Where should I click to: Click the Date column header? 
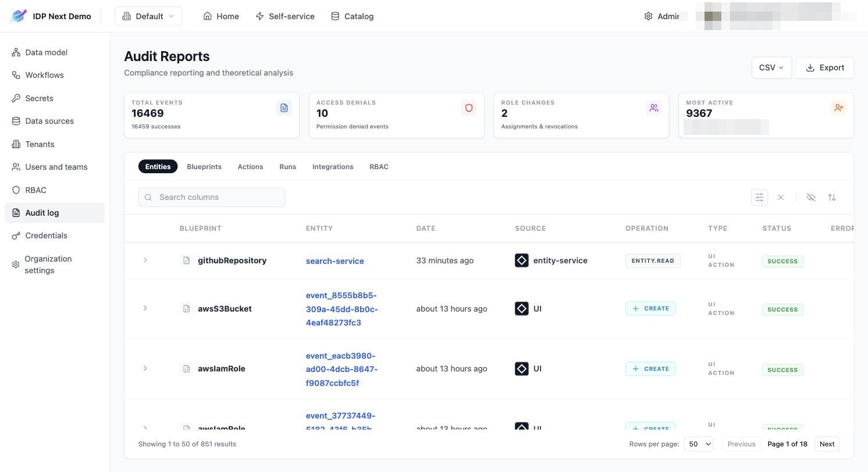click(x=426, y=228)
